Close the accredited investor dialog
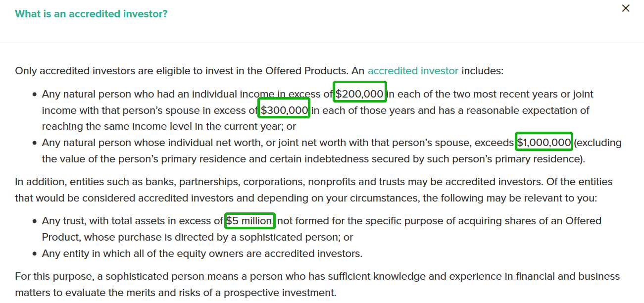 (x=626, y=8)
